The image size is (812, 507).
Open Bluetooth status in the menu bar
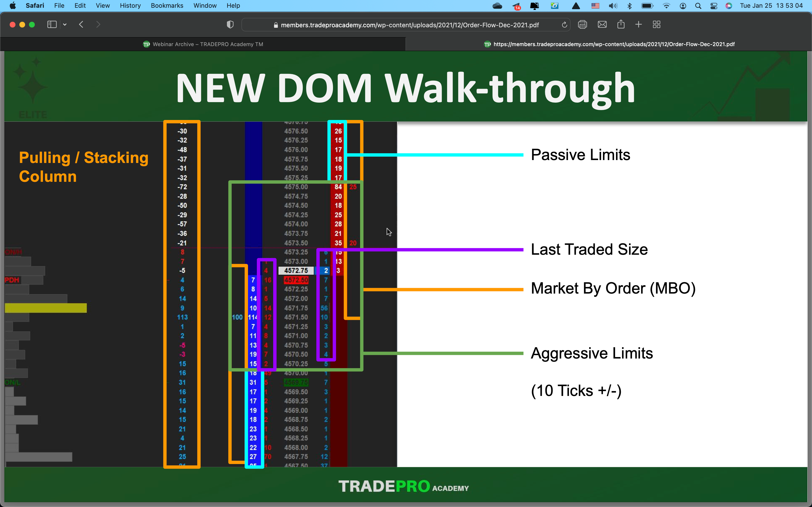tap(630, 6)
